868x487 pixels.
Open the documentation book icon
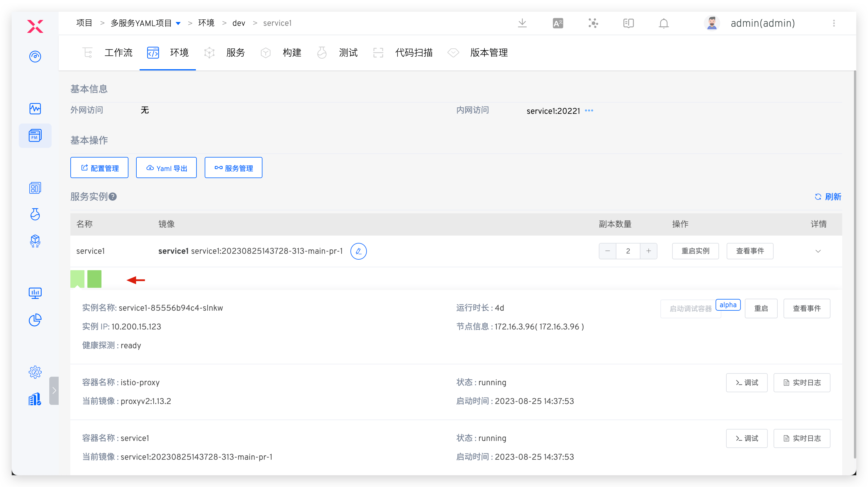[x=628, y=23]
